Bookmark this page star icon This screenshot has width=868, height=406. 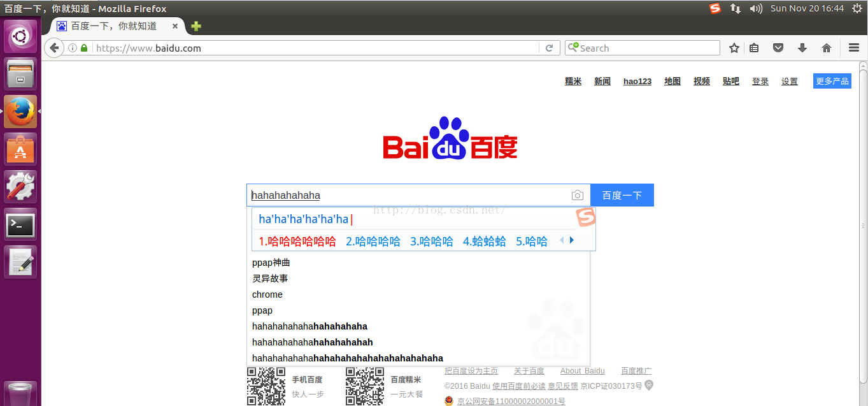734,48
